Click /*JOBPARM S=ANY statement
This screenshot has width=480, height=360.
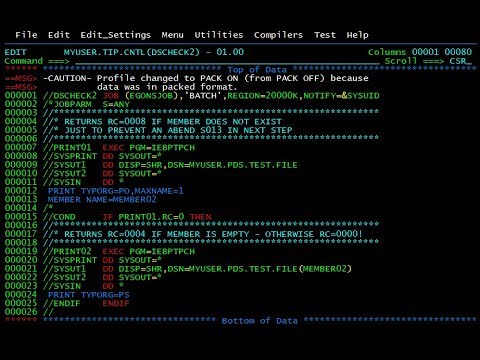86,105
